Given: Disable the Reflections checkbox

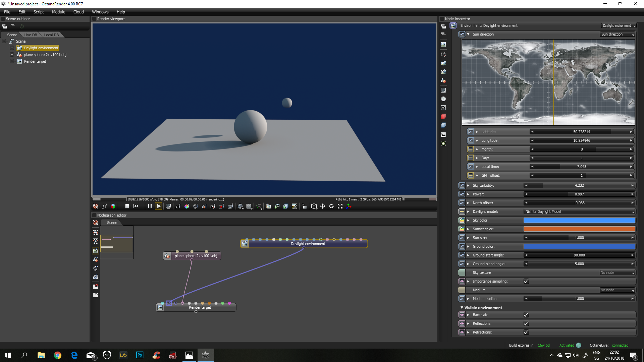Looking at the screenshot, I should [x=526, y=324].
